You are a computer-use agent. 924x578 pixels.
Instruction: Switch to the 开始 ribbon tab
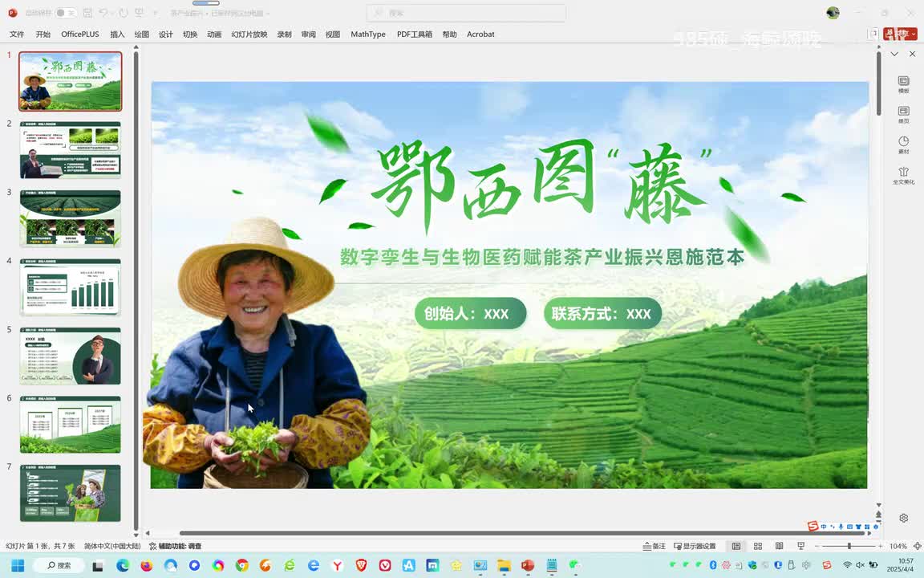click(x=43, y=35)
